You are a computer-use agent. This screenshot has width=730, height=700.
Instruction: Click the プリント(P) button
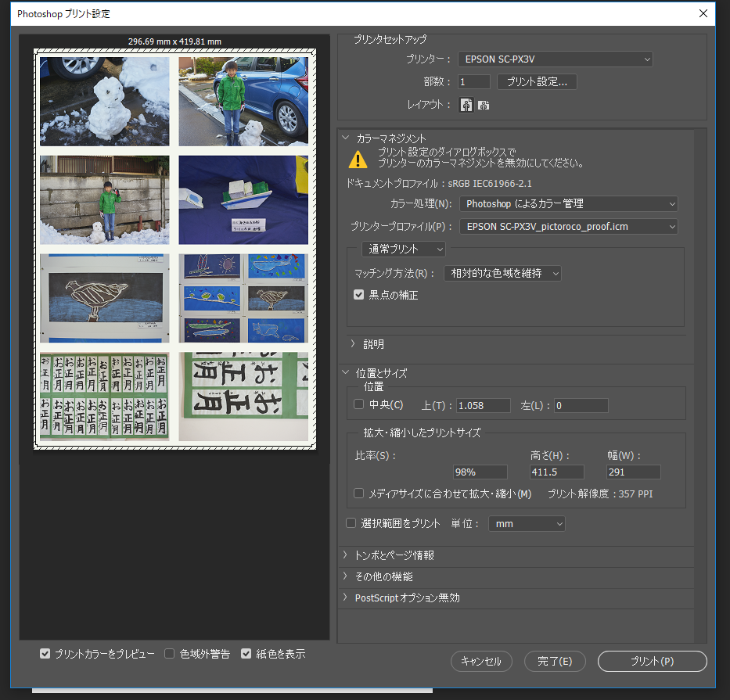(653, 661)
